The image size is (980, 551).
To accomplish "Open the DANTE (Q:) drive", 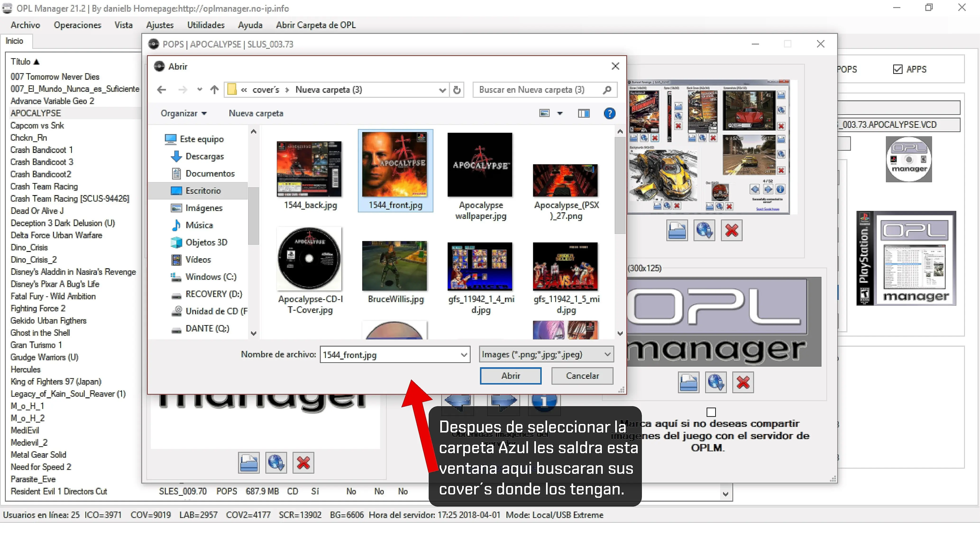I will click(200, 328).
